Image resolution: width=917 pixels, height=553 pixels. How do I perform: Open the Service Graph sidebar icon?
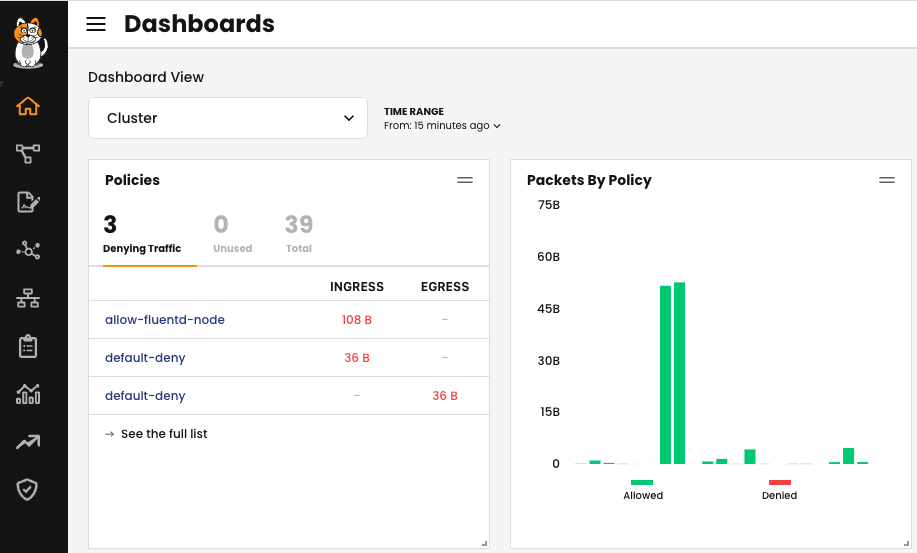click(27, 154)
